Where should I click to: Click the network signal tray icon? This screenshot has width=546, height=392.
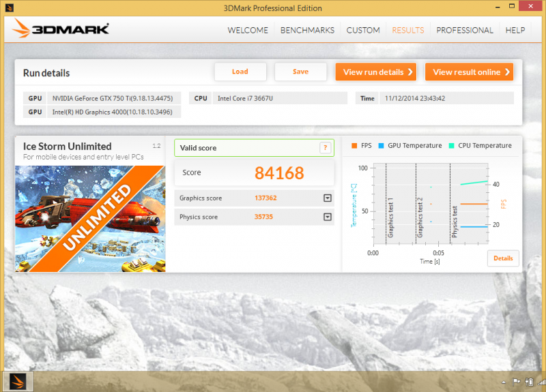tap(542, 382)
